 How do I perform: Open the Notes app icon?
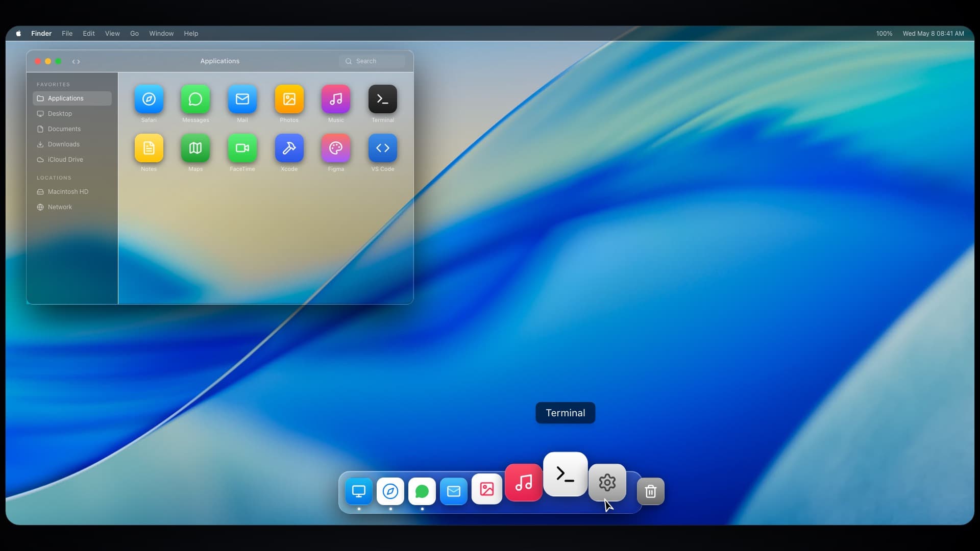pos(149,148)
